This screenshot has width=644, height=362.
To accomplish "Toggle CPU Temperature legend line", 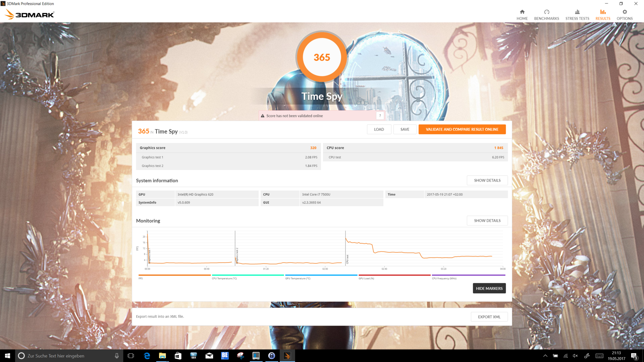I will [248, 275].
